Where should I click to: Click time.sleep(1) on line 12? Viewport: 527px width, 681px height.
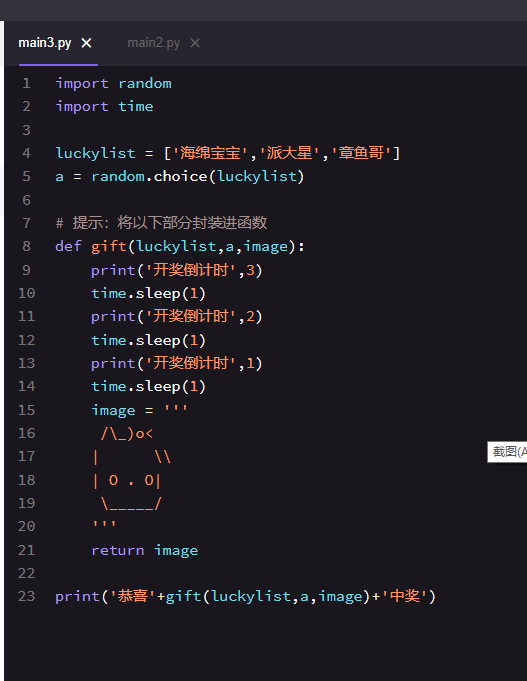[148, 340]
